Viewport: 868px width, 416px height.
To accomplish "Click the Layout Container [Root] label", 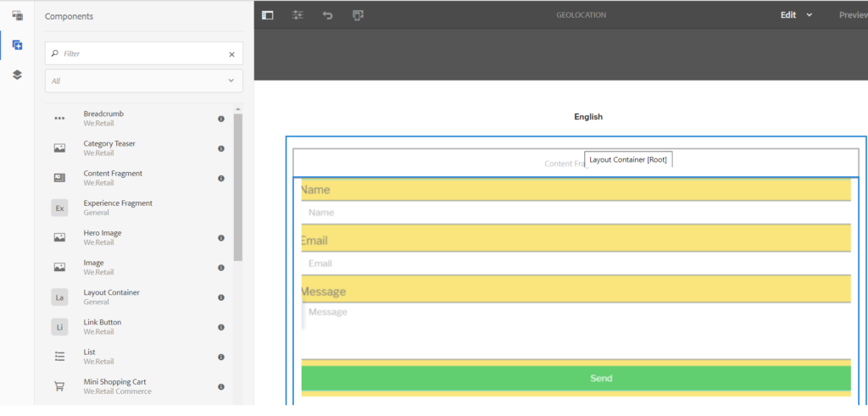I will click(628, 160).
